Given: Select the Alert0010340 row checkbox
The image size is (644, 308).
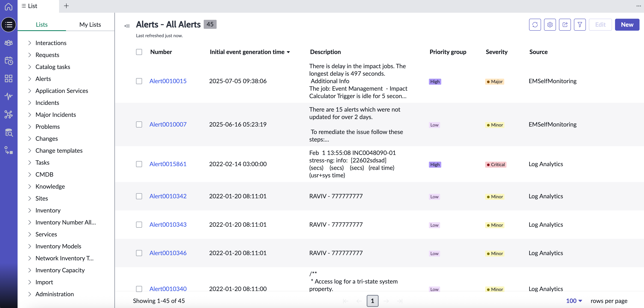Looking at the screenshot, I should [x=139, y=289].
